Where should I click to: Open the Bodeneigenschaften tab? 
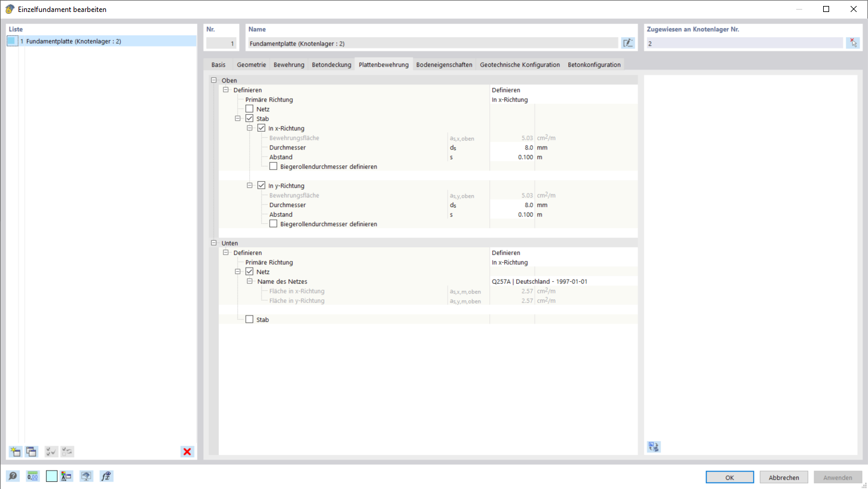pyautogui.click(x=444, y=65)
